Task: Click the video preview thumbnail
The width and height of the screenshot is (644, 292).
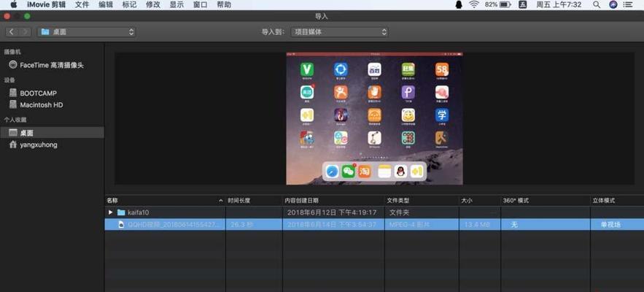Action: (x=375, y=118)
